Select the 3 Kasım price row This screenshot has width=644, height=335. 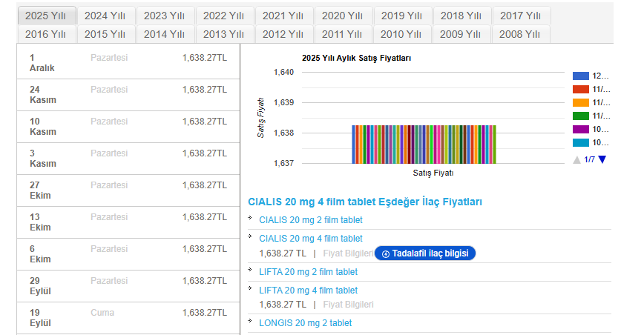[x=128, y=159]
